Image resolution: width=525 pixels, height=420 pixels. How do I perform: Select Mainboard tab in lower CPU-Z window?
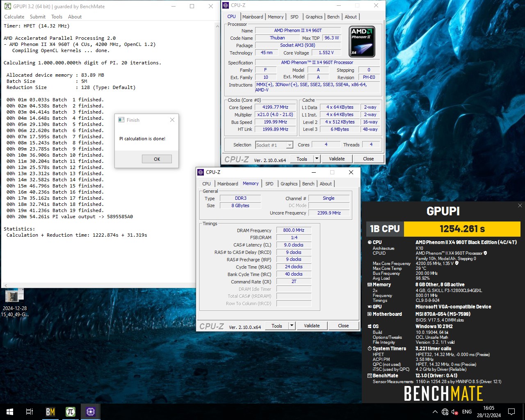pos(228,184)
